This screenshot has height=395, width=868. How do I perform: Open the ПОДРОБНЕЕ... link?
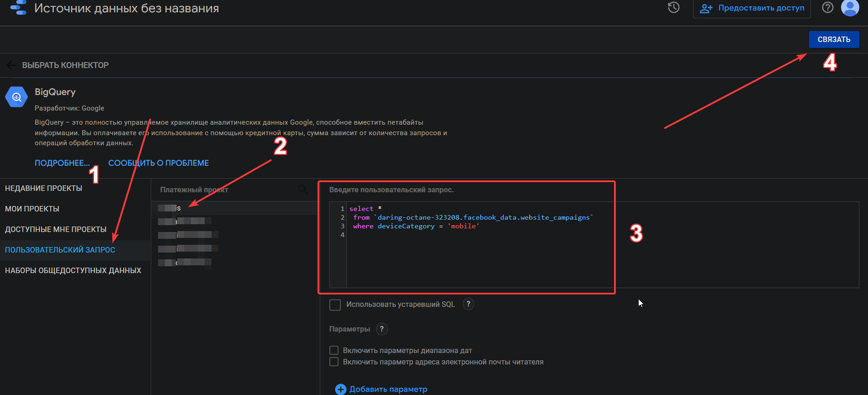[x=62, y=163]
